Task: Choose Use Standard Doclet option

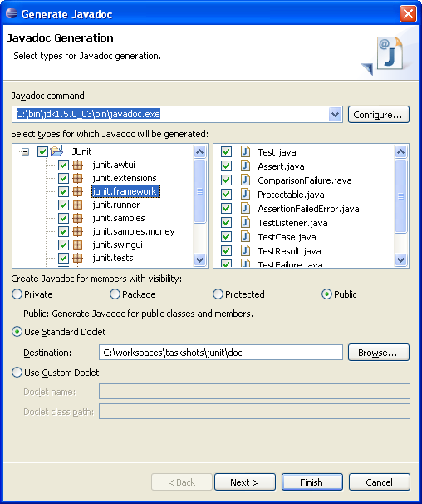Action: click(x=17, y=332)
